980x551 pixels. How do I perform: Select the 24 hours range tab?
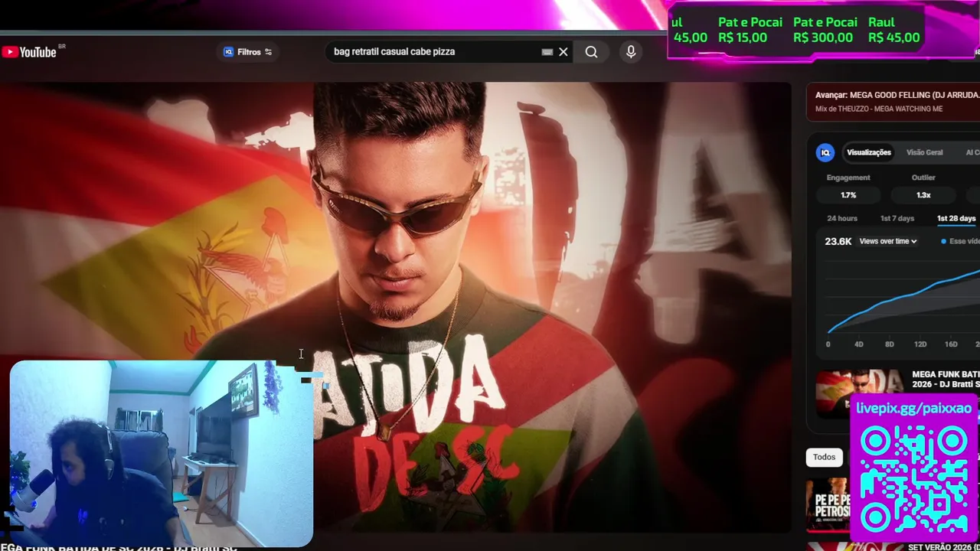coord(842,218)
